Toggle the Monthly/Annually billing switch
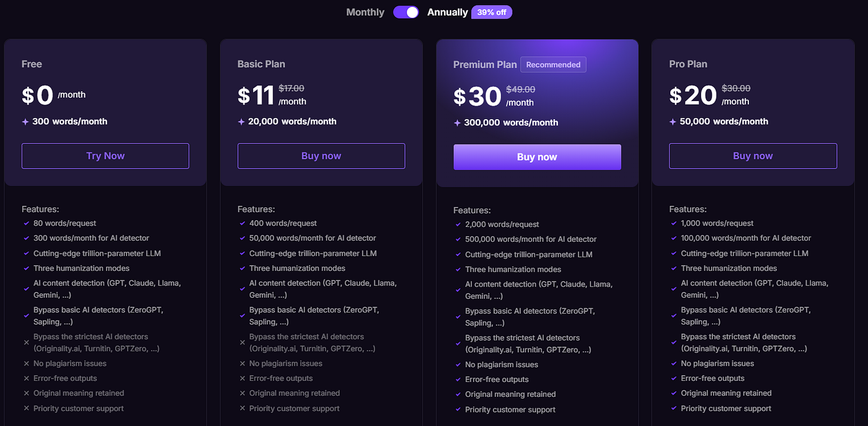The width and height of the screenshot is (868, 426). pyautogui.click(x=406, y=12)
